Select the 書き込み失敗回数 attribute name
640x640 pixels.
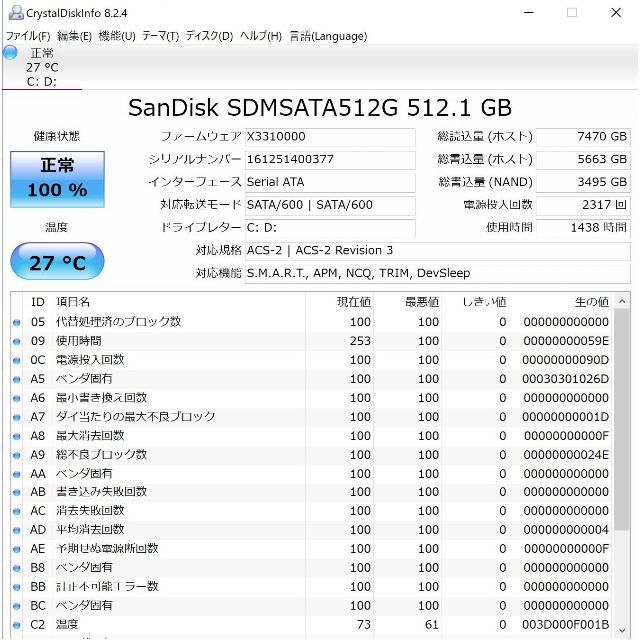click(x=101, y=492)
